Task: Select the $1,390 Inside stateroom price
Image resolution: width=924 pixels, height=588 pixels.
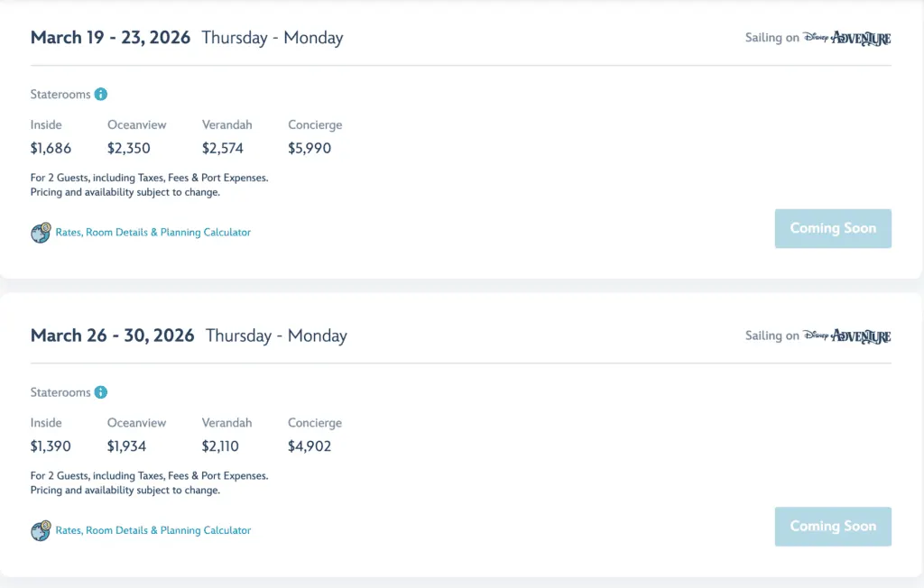Action: pos(51,446)
